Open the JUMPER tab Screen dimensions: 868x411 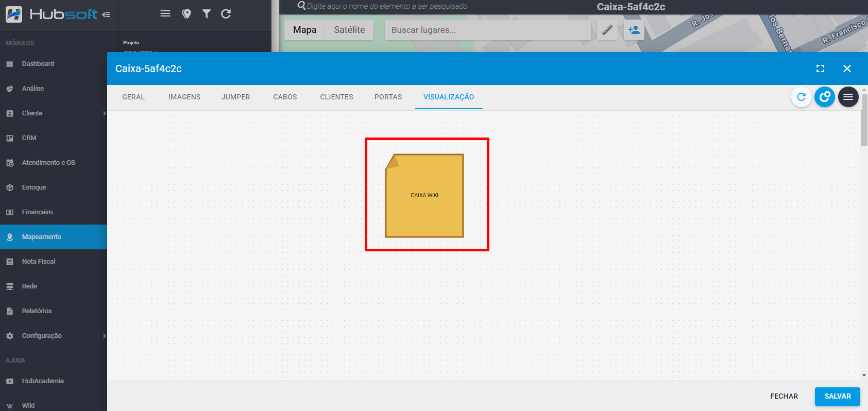pos(235,97)
